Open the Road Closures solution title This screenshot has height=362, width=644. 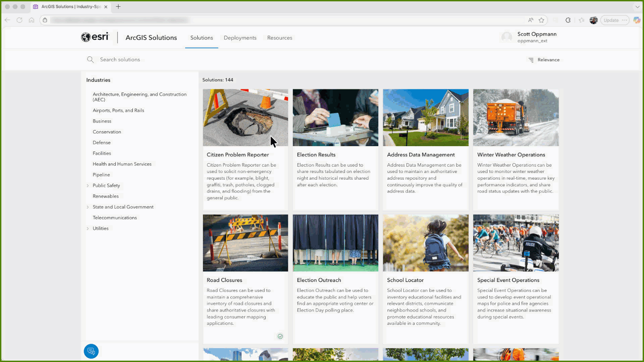tap(225, 280)
